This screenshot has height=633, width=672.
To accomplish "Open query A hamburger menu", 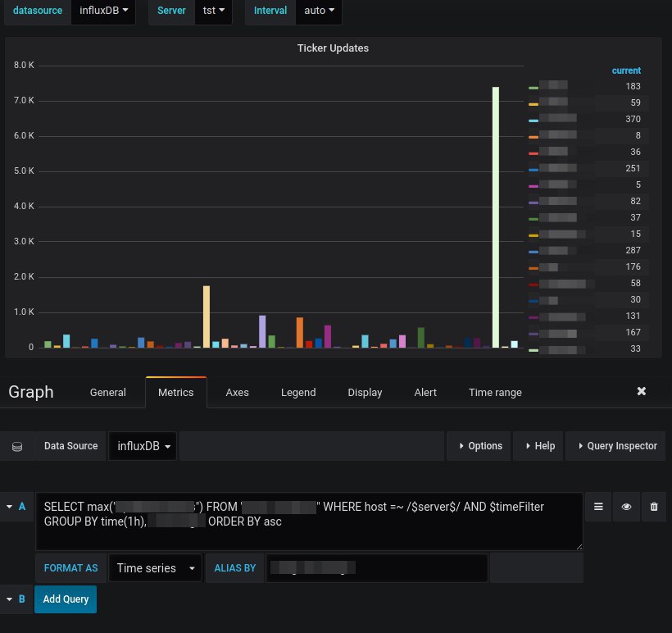I will 598,507.
